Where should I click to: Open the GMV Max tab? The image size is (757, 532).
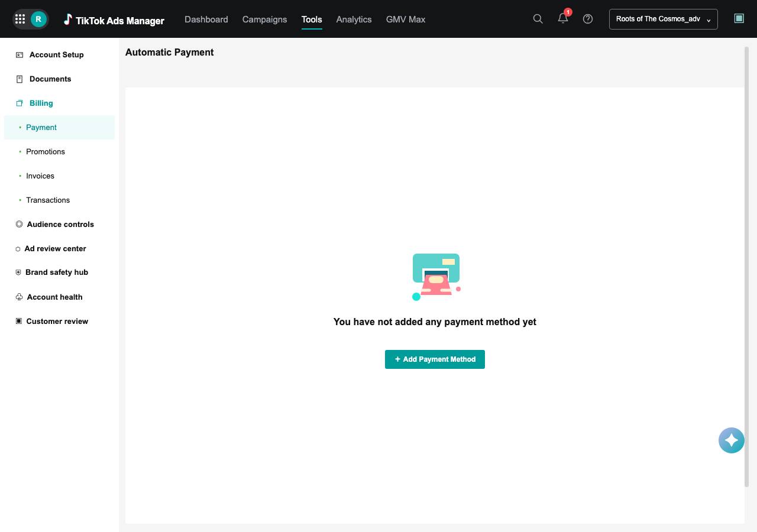[406, 19]
